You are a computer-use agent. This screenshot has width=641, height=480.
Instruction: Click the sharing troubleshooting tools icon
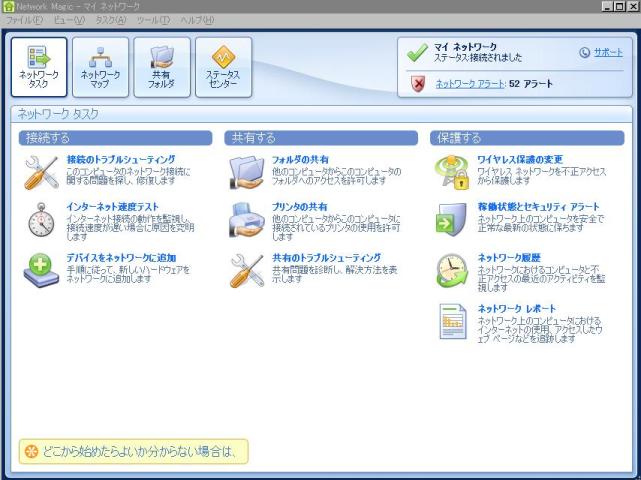tap(247, 271)
